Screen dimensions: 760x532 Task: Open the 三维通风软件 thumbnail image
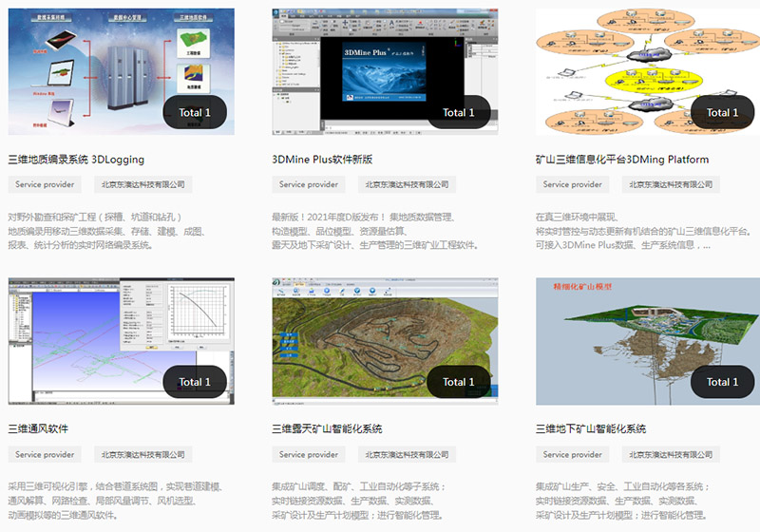click(x=122, y=341)
